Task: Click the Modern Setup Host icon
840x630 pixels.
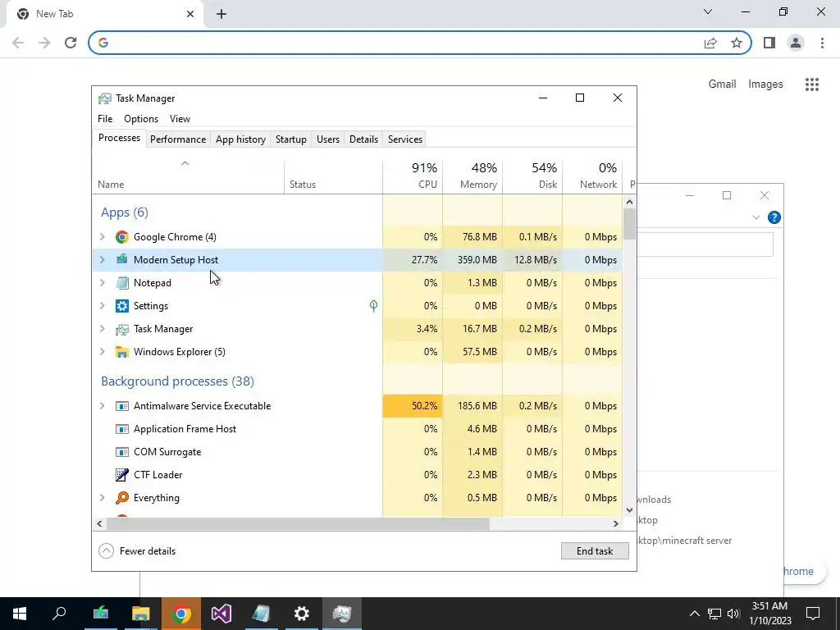Action: [122, 260]
